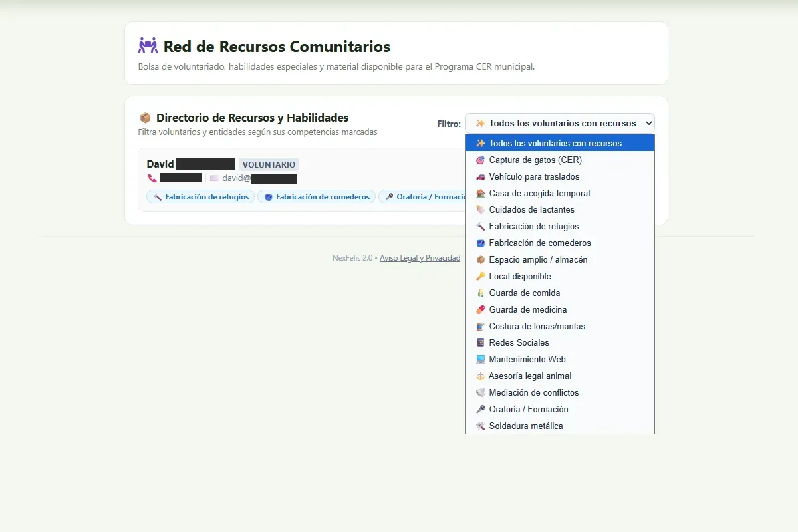Click the thread icon for 'Costura de lonas/mantas'
Viewport: 798px width, 532px height.
(x=481, y=326)
